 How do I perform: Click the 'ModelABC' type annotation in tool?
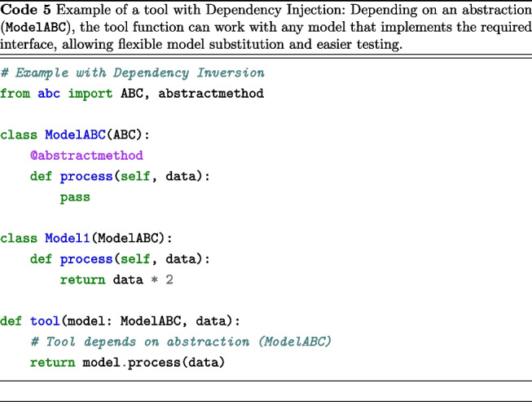[x=150, y=321]
